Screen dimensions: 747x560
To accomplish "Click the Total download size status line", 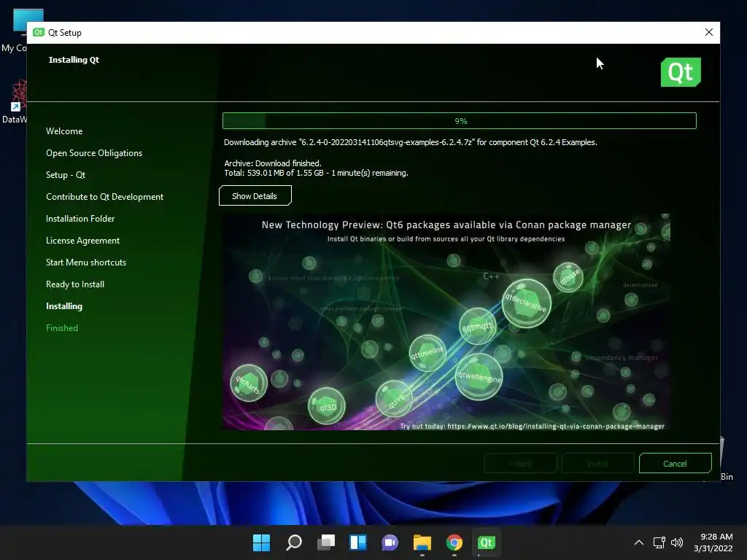I will pos(317,173).
